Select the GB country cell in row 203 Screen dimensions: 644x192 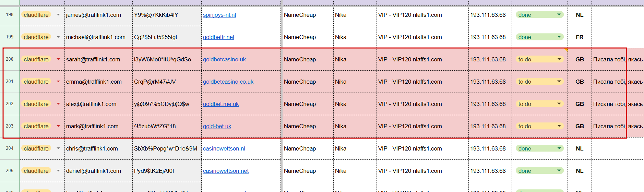[580, 126]
